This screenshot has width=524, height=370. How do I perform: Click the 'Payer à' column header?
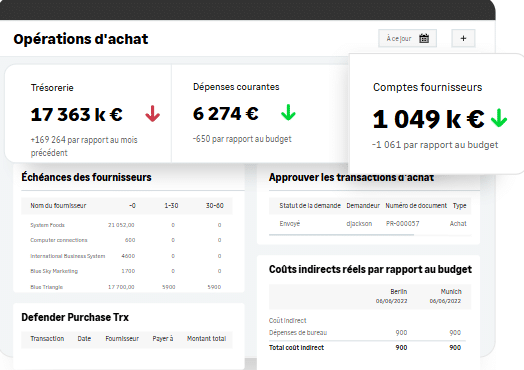[163, 339]
